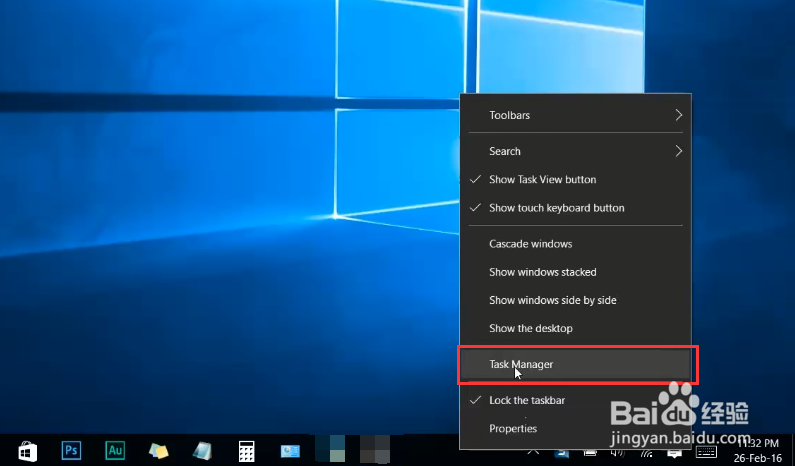Toggle Show touch keyboard button option

click(575, 208)
